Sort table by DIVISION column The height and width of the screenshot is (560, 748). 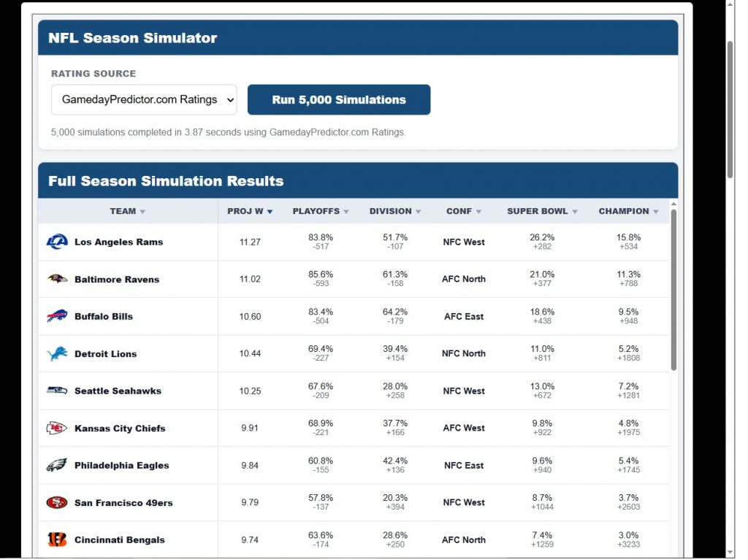pos(395,211)
